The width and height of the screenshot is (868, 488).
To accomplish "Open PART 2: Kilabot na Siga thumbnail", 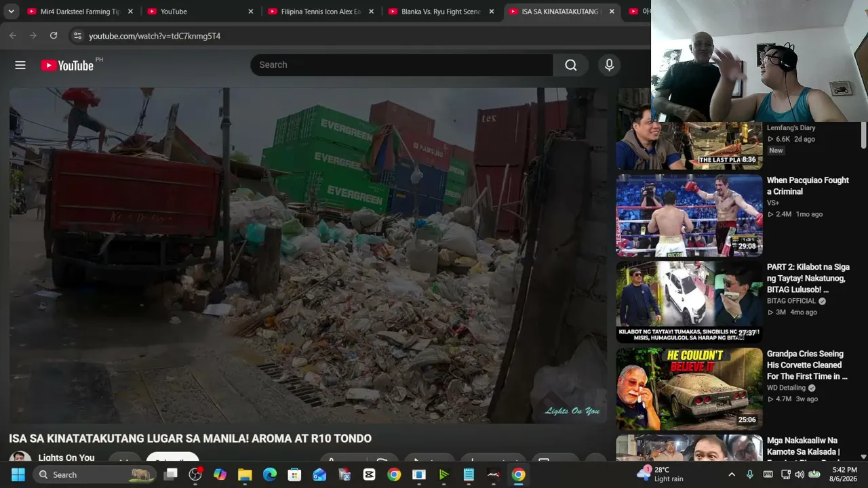I will 689,302.
